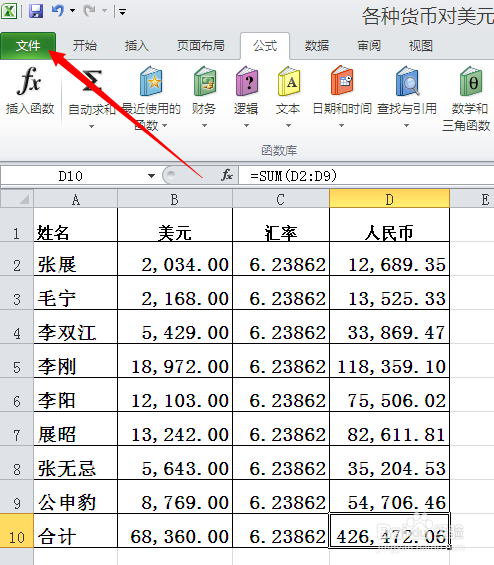Click cell with name 公申豹
This screenshot has height=565, width=494.
[x=76, y=497]
